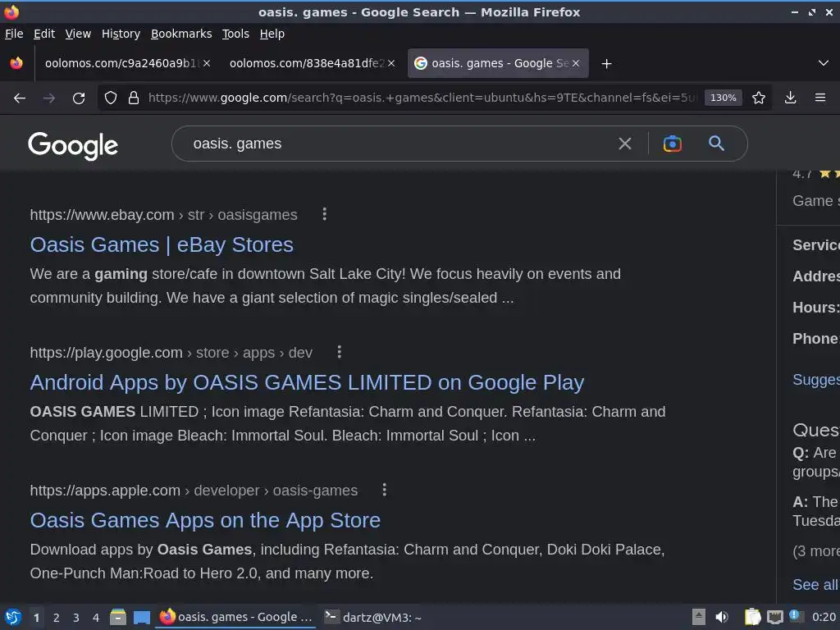Image resolution: width=840 pixels, height=630 pixels.
Task: Search by image using the camera icon
Action: tap(673, 144)
